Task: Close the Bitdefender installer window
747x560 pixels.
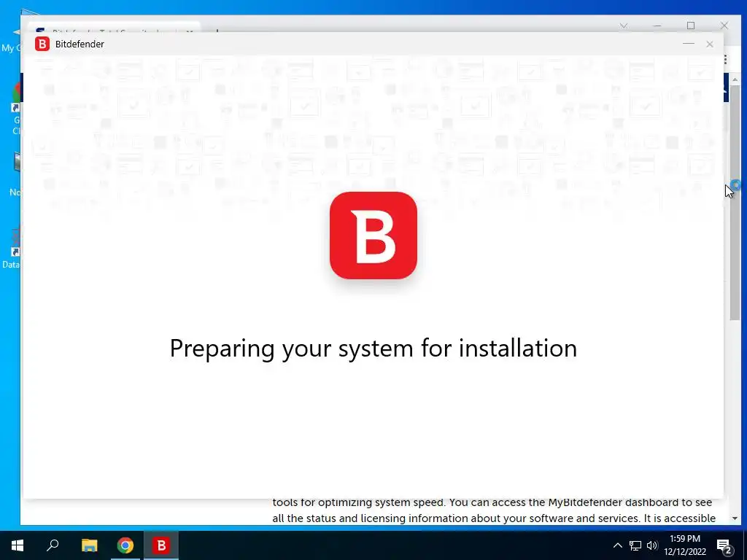Action: click(x=709, y=44)
